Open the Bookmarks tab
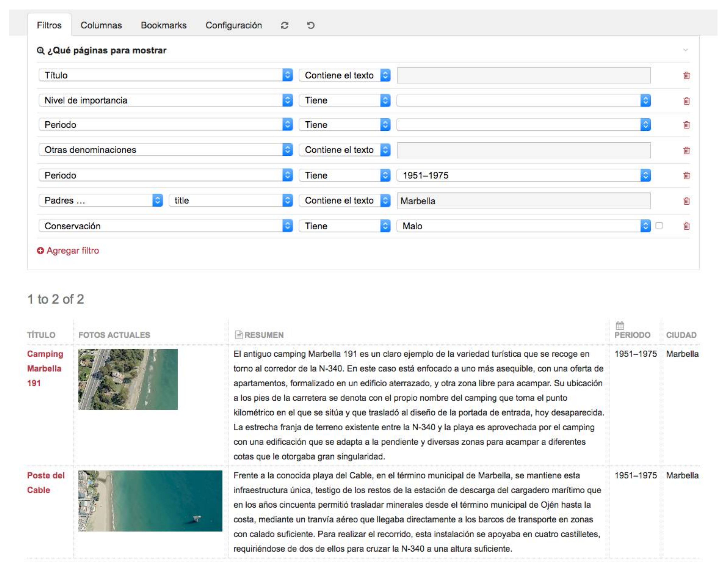This screenshot has width=728, height=568. click(163, 25)
